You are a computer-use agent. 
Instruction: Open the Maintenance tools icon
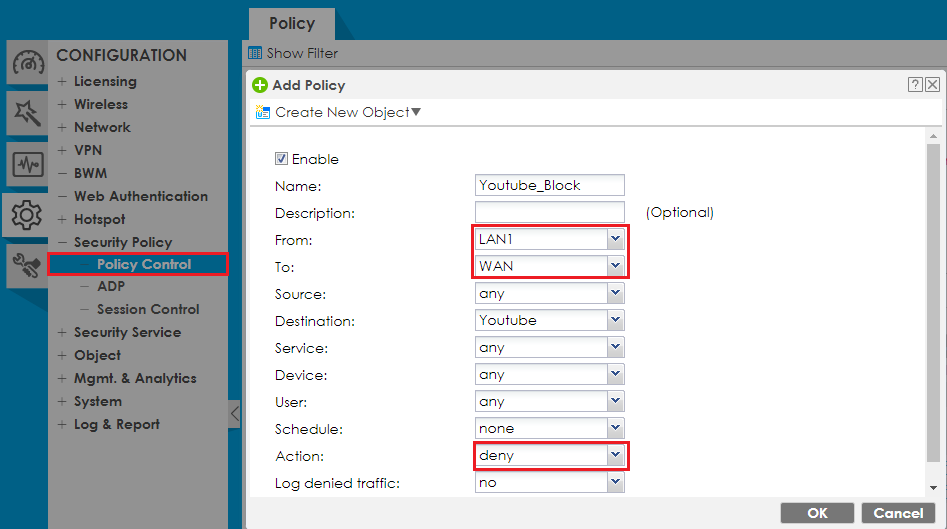tap(27, 265)
